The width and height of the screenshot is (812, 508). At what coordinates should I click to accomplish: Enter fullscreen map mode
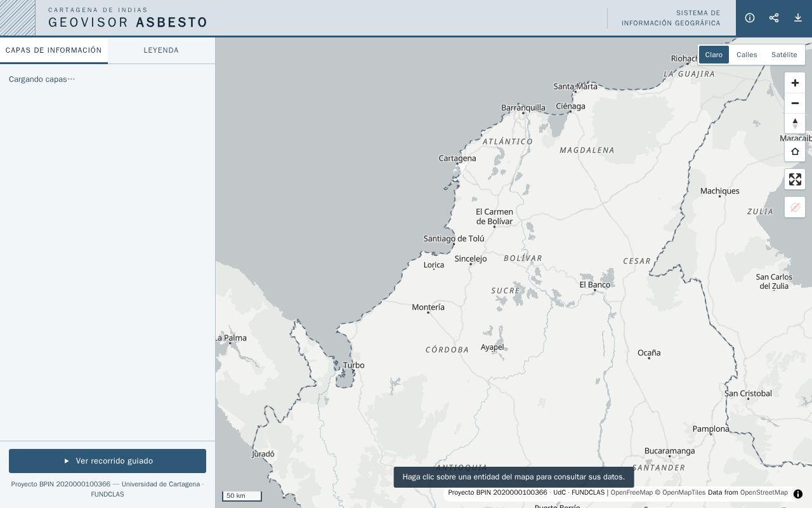[795, 179]
